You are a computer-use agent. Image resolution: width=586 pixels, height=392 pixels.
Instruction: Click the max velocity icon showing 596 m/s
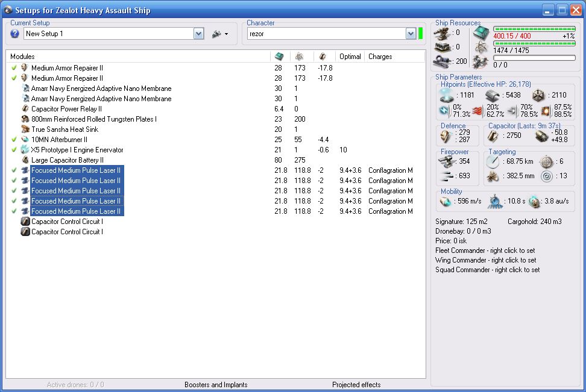coord(446,202)
